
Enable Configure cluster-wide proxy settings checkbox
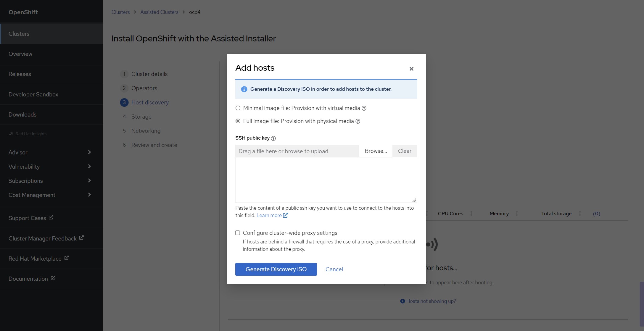[x=238, y=233]
